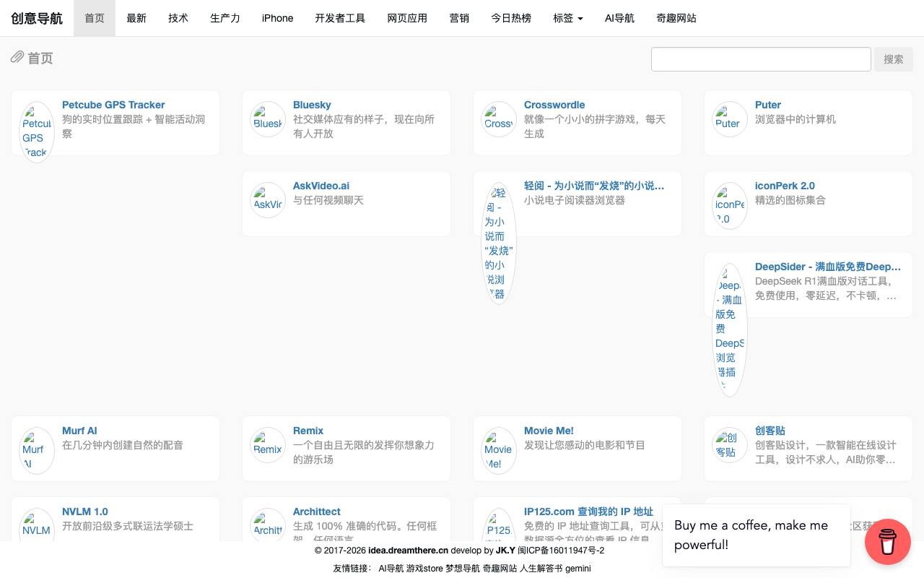Click the red coffee cup button
Viewport: 924px width, 578px height.
pos(888,542)
